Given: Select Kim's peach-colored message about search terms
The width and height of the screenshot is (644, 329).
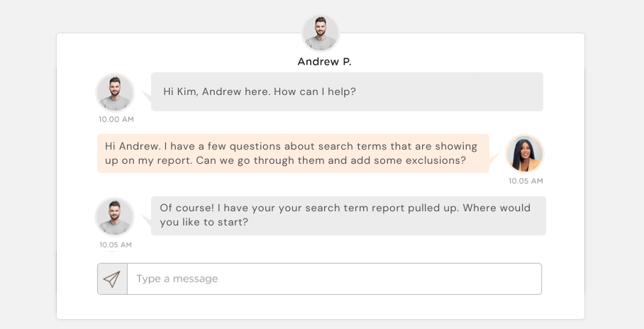Looking at the screenshot, I should coord(293,153).
